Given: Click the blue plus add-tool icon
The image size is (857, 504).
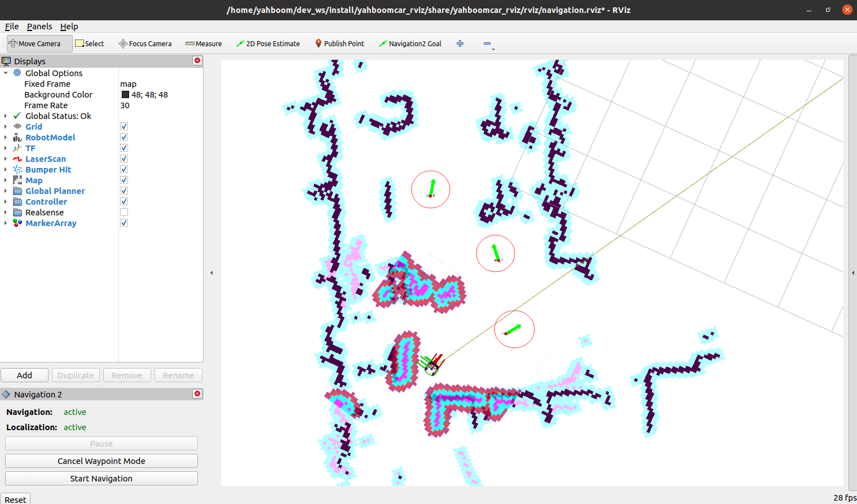Looking at the screenshot, I should [460, 43].
